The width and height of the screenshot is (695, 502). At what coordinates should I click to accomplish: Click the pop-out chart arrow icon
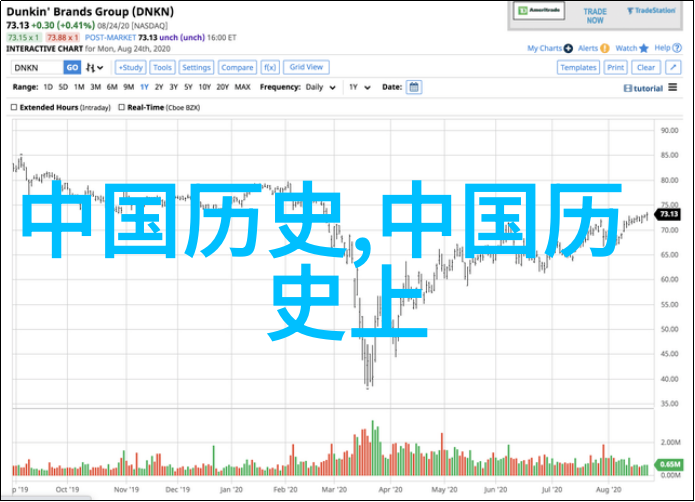coord(673,68)
